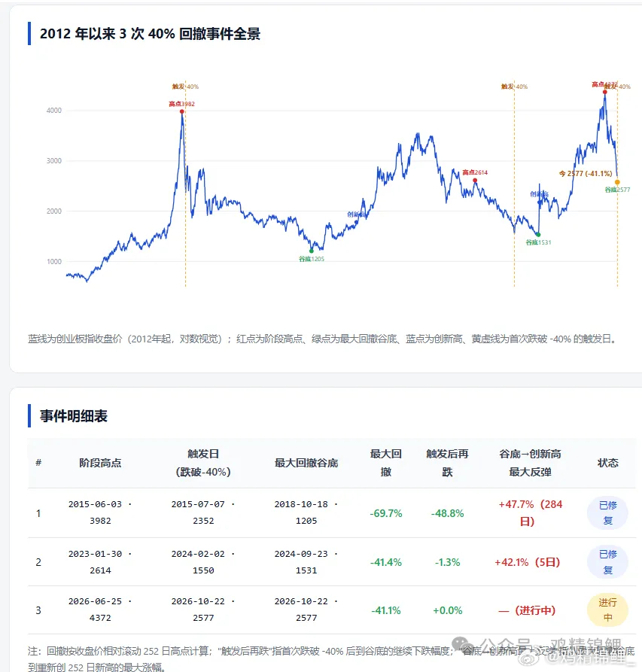Click the cell 2015-06-03 · 3982

pos(100,512)
